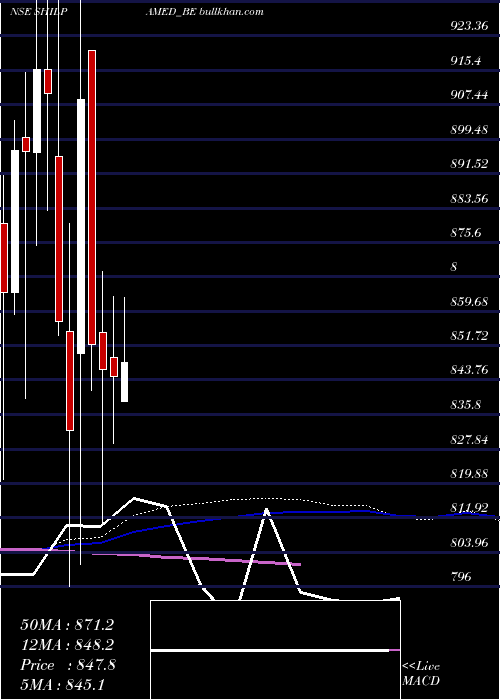The width and height of the screenshot is (500, 700).
Task: Click the AMED_BE symbol text
Action: (171, 12)
